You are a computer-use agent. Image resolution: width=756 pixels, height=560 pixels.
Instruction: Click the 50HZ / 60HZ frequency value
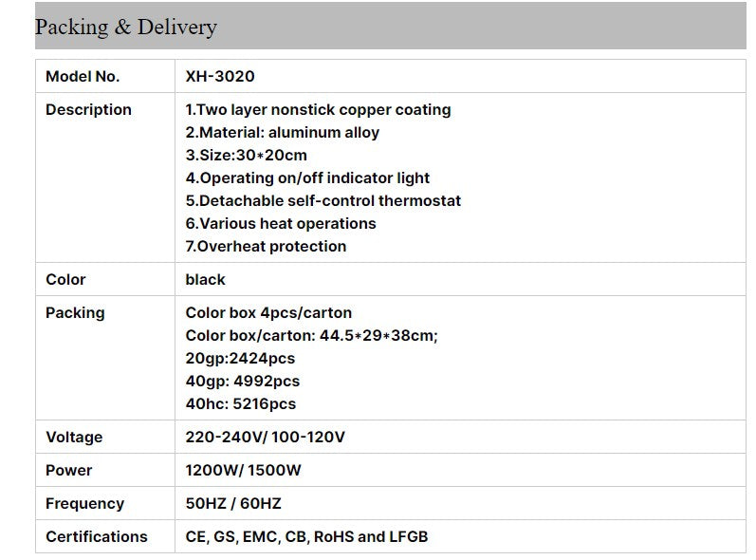(233, 504)
